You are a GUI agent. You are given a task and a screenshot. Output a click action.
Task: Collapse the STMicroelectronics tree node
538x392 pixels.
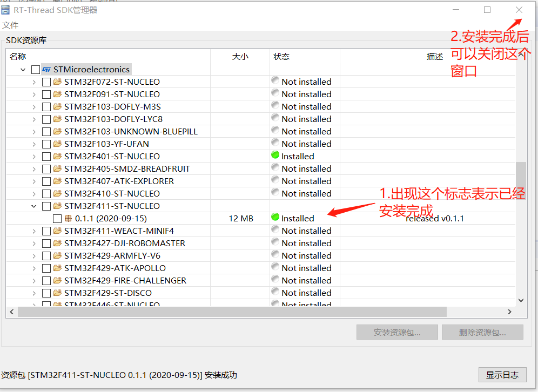pos(23,69)
